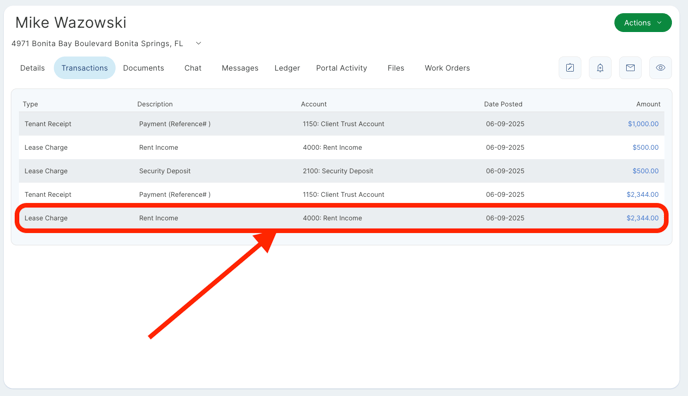Click the envelope email icon button
The image size is (688, 396).
coord(630,68)
